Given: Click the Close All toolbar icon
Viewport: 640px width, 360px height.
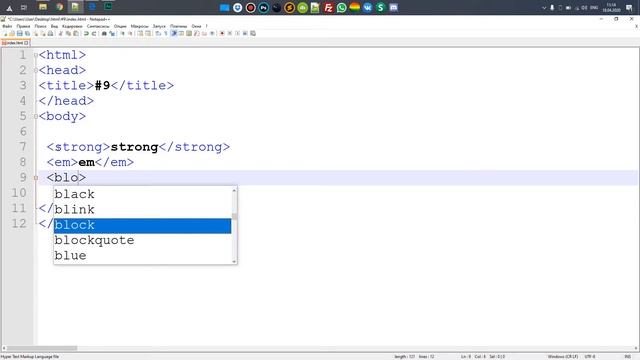Looking at the screenshot, I should (43, 33).
